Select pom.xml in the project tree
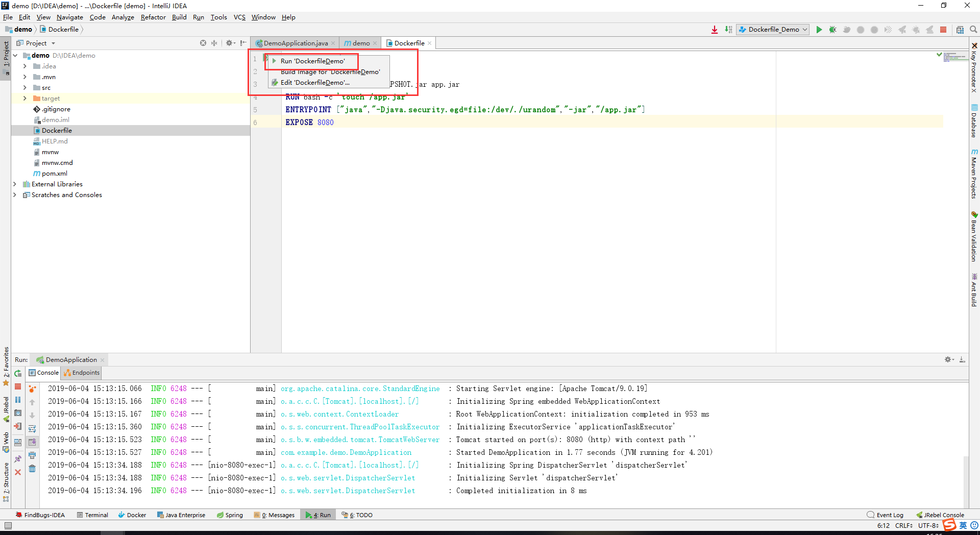980x535 pixels. (x=54, y=174)
